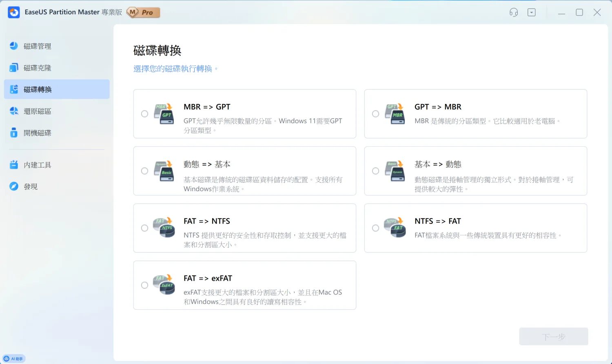The height and width of the screenshot is (364, 612).
Task: Select the MBR => GPT radio button
Action: (144, 114)
